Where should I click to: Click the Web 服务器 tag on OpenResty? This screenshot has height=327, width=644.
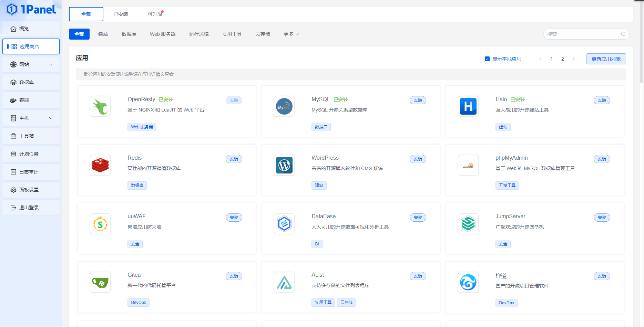pos(142,127)
